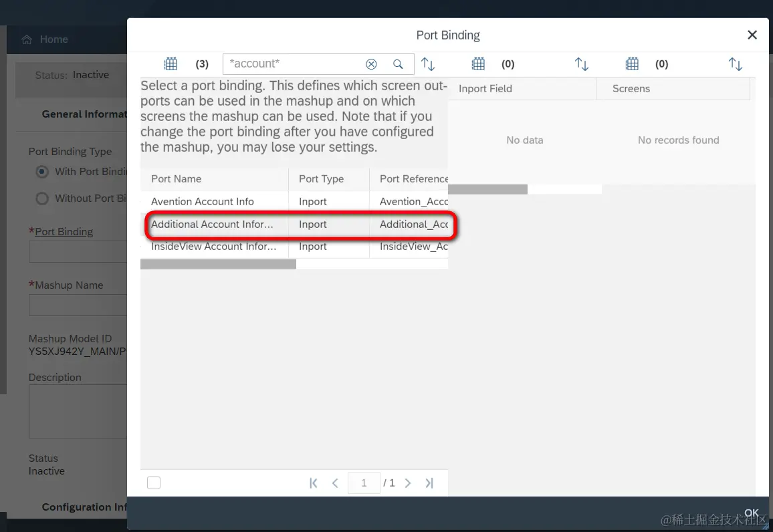
Task: Open table settings icon above Inport Field
Action: click(478, 64)
